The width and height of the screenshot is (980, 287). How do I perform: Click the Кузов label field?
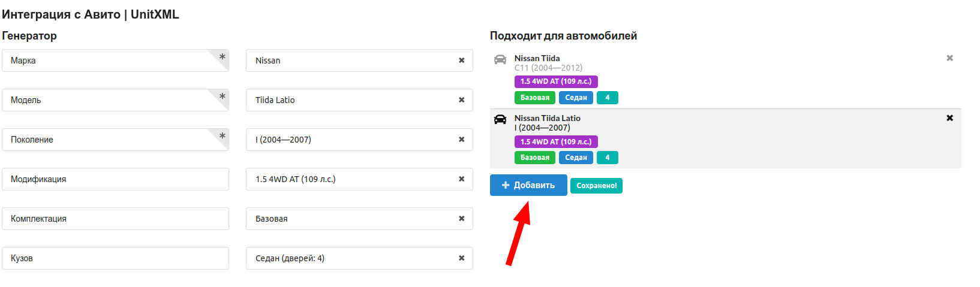[115, 258]
